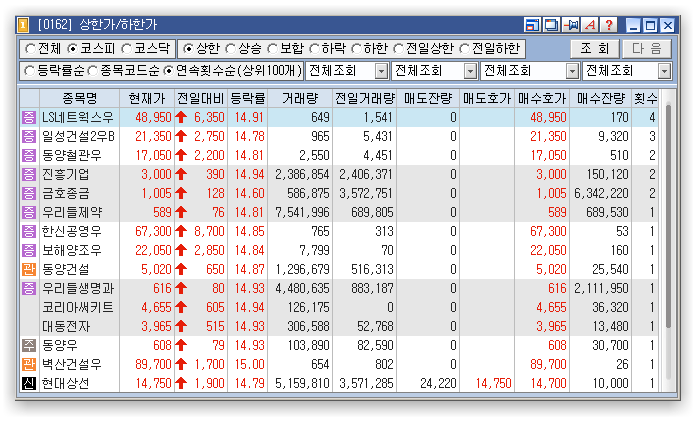Select the 코리아써키트 stock name
Image resolution: width=696 pixels, height=421 pixels.
tap(78, 307)
